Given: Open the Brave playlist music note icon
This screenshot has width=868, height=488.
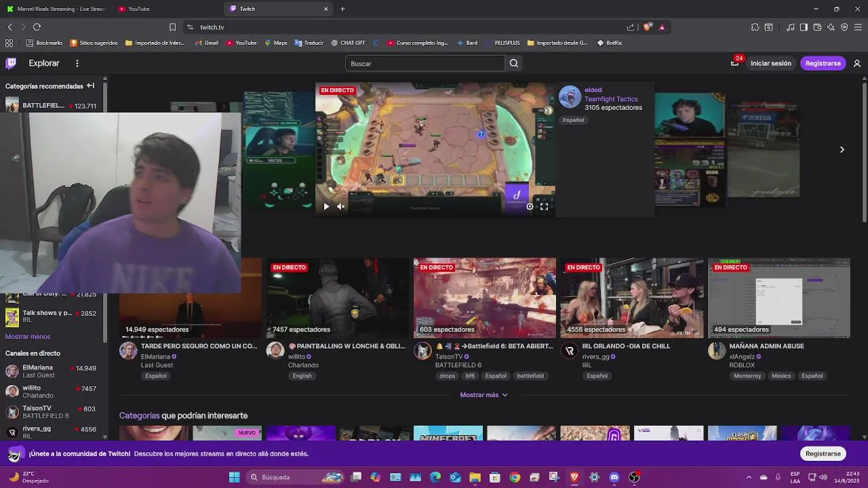Looking at the screenshot, I should (x=790, y=27).
